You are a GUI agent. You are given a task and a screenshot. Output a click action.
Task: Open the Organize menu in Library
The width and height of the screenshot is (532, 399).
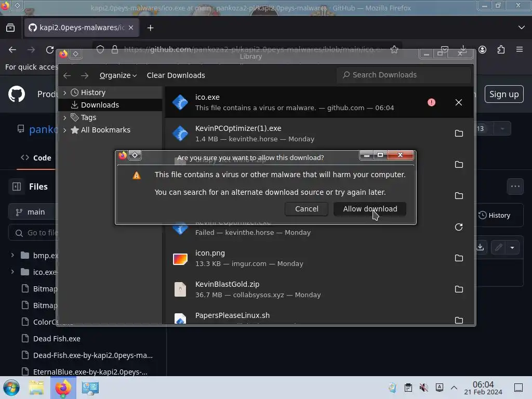tap(118, 75)
